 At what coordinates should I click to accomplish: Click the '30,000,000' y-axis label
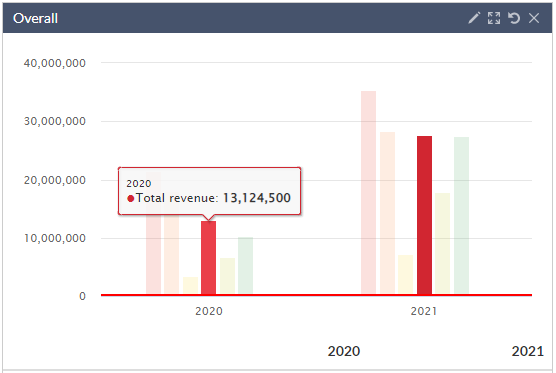(55, 121)
